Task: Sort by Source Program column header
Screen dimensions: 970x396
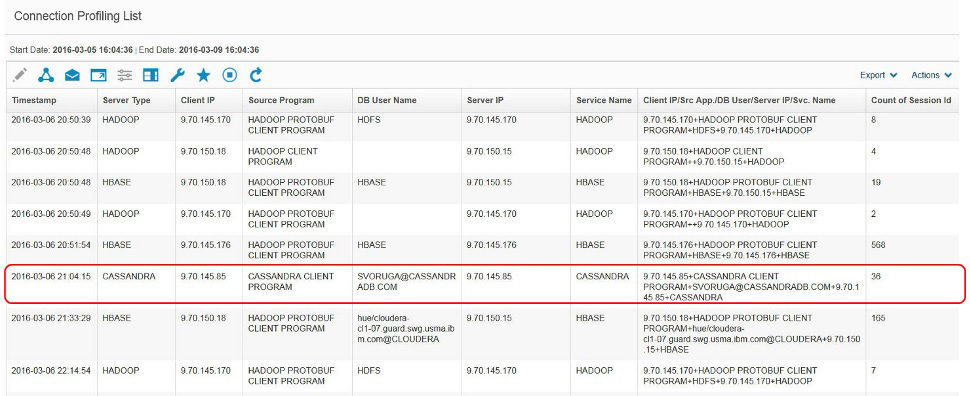Action: [298, 100]
